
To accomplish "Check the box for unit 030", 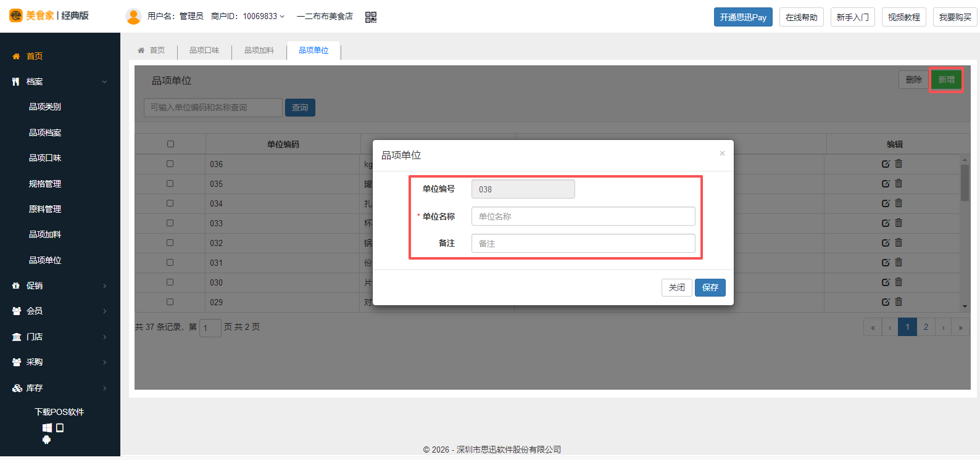I will [170, 282].
